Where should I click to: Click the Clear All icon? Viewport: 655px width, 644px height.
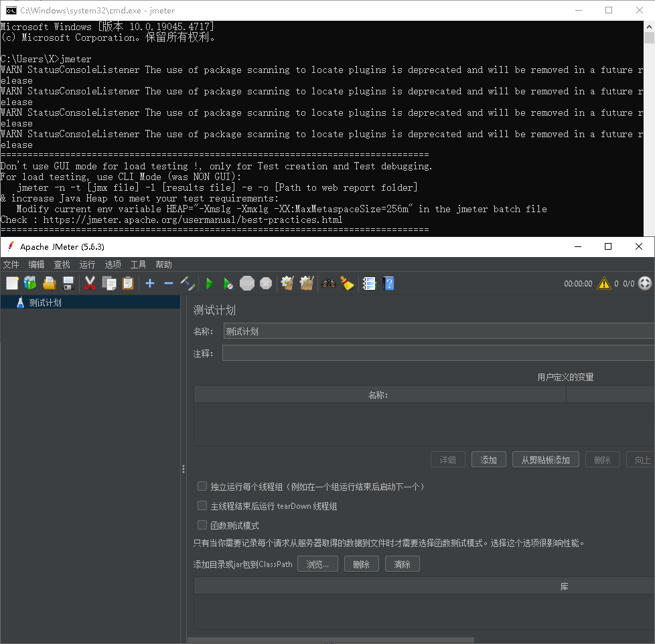307,284
